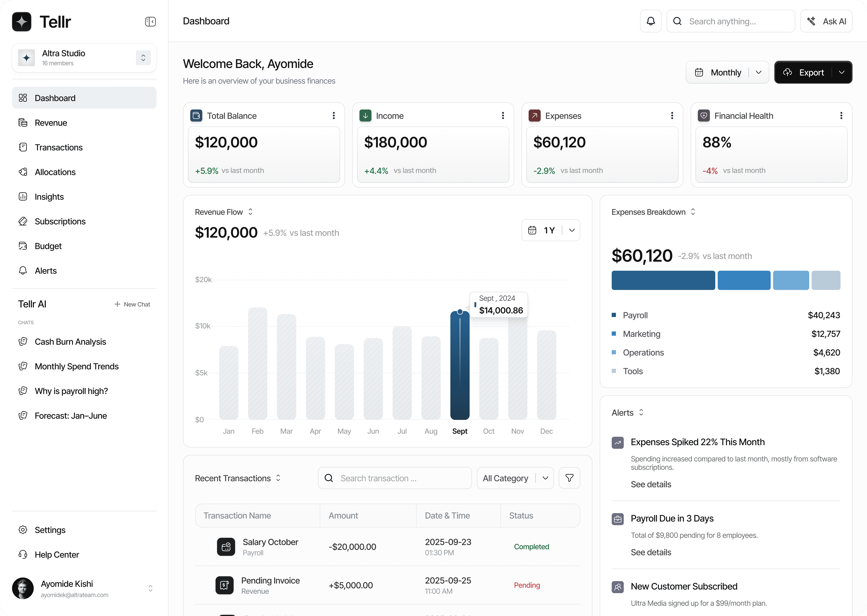Collapse the sidebar with panel icon
The width and height of the screenshot is (867, 616).
click(150, 22)
